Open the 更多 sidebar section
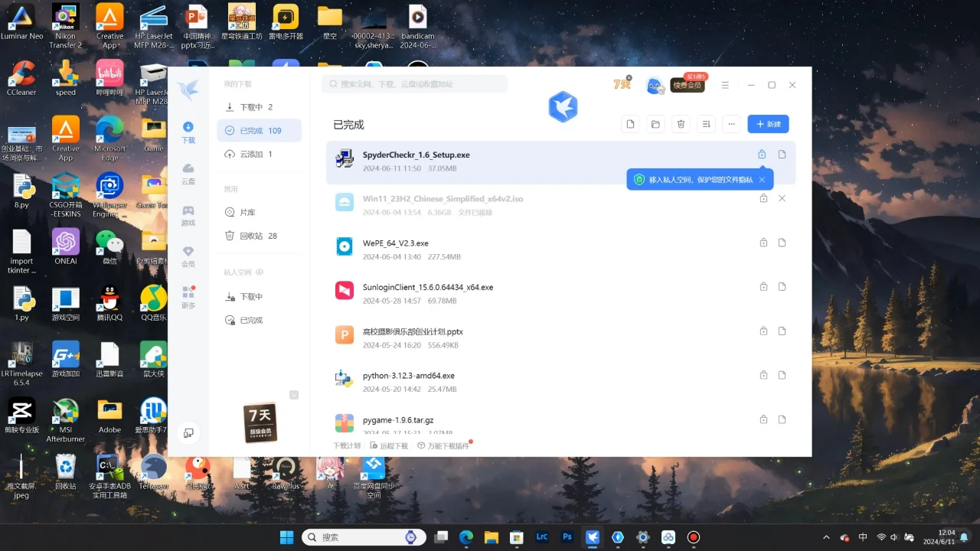Image resolution: width=980 pixels, height=551 pixels. (x=188, y=298)
